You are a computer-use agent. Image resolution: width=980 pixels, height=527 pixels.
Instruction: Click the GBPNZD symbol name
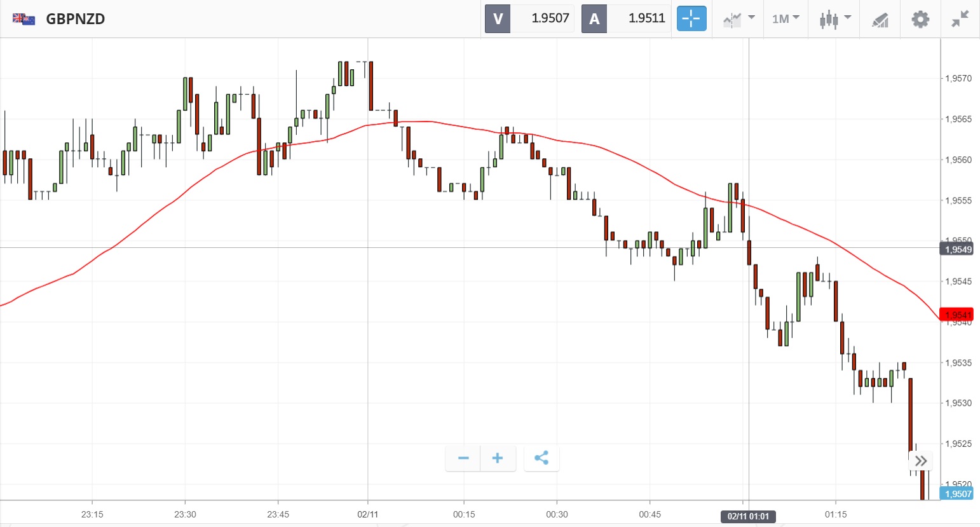76,19
